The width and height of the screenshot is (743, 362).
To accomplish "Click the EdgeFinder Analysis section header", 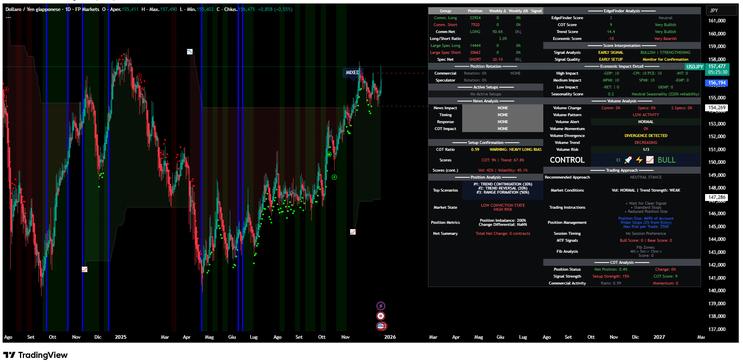I will [621, 10].
